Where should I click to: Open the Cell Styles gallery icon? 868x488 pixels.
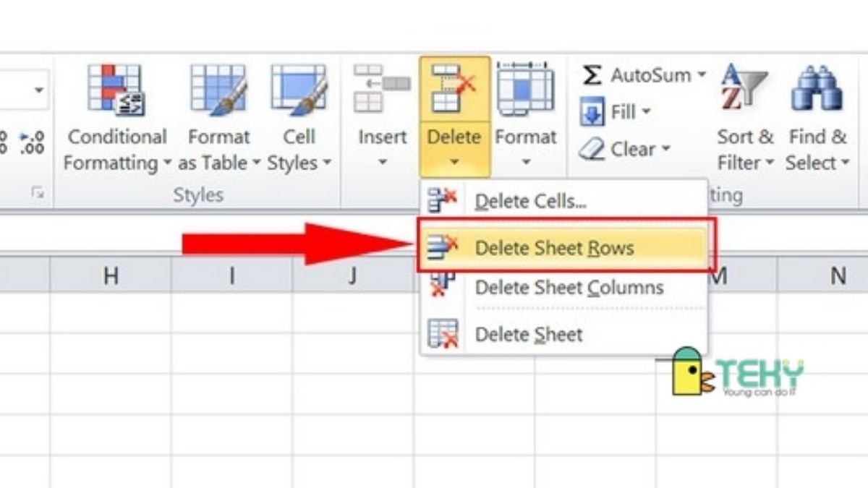tap(299, 90)
